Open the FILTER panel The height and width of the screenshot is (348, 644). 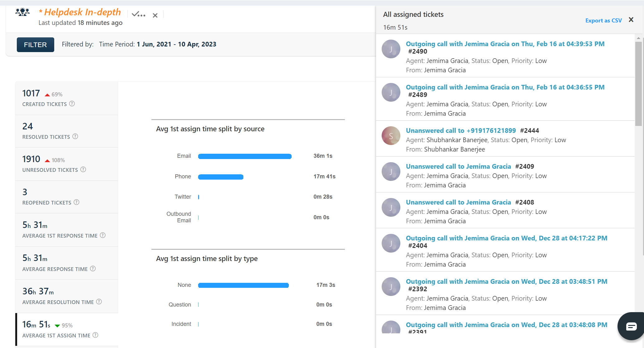pyautogui.click(x=35, y=45)
